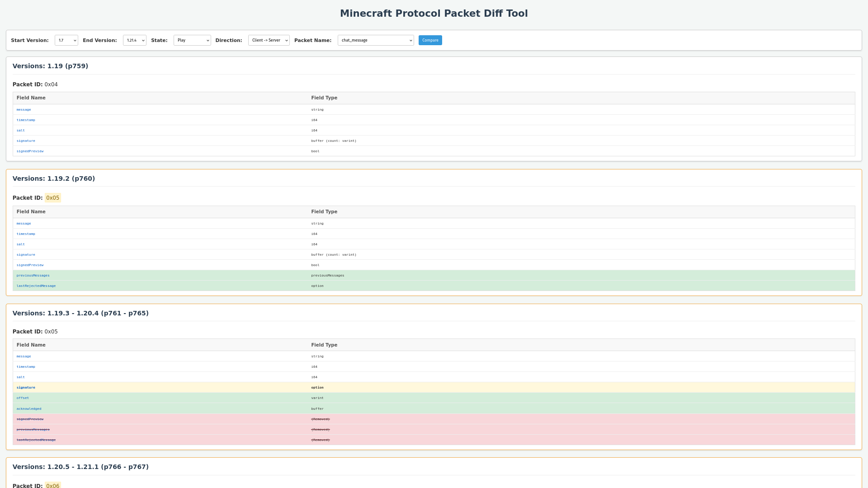This screenshot has width=868, height=488.
Task: Click bold signature link in yellow modified row
Action: (26, 388)
